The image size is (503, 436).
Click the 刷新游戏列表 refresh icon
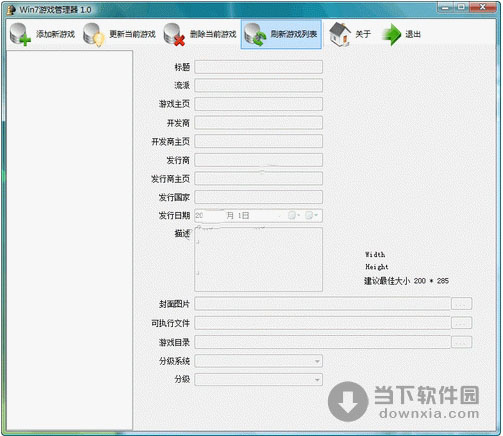click(255, 35)
